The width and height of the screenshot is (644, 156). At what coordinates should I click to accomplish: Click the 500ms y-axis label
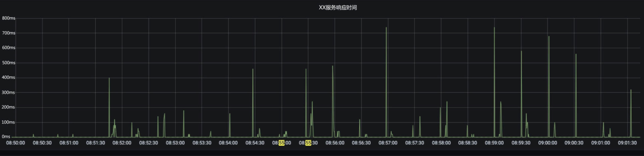point(9,63)
